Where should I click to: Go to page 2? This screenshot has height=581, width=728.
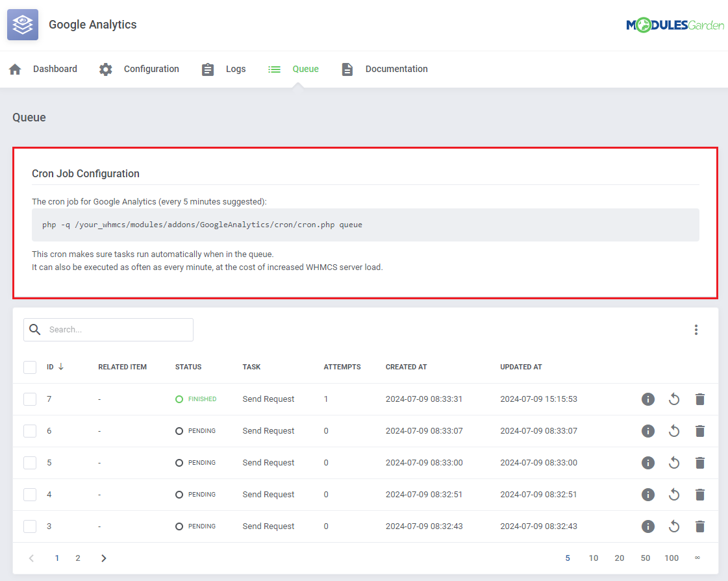[x=78, y=558]
